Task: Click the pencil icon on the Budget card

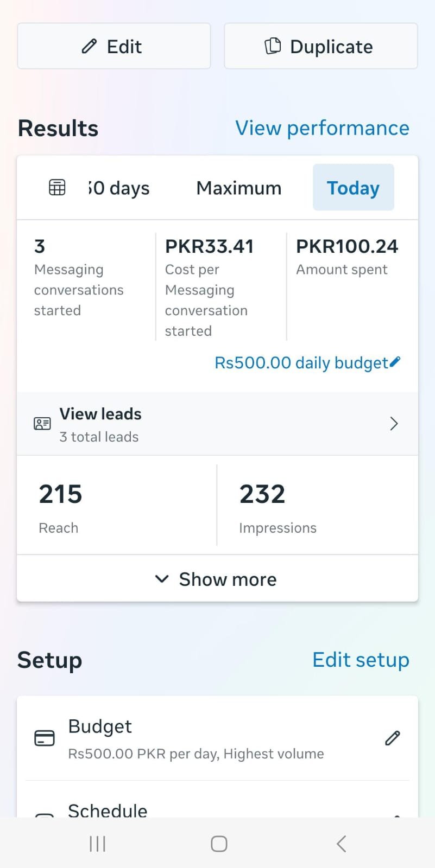Action: pos(392,738)
